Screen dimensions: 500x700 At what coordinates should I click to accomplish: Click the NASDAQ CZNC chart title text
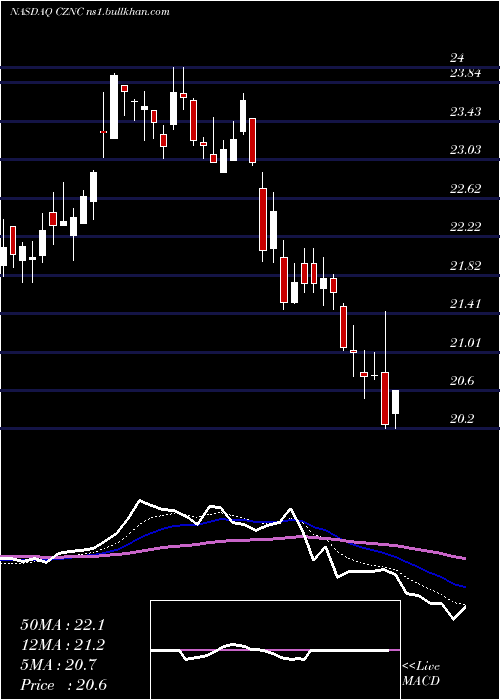coord(89,12)
